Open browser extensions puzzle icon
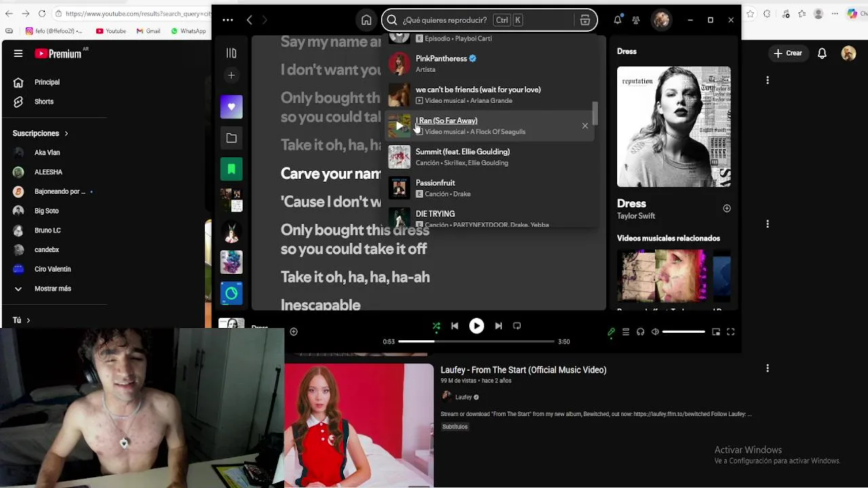 (x=768, y=14)
